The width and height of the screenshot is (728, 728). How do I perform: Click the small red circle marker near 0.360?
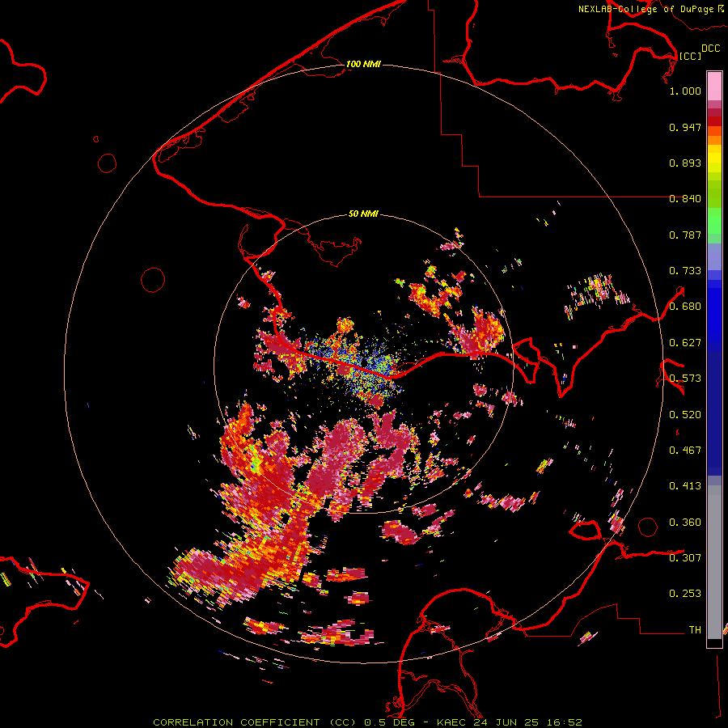[x=648, y=527]
